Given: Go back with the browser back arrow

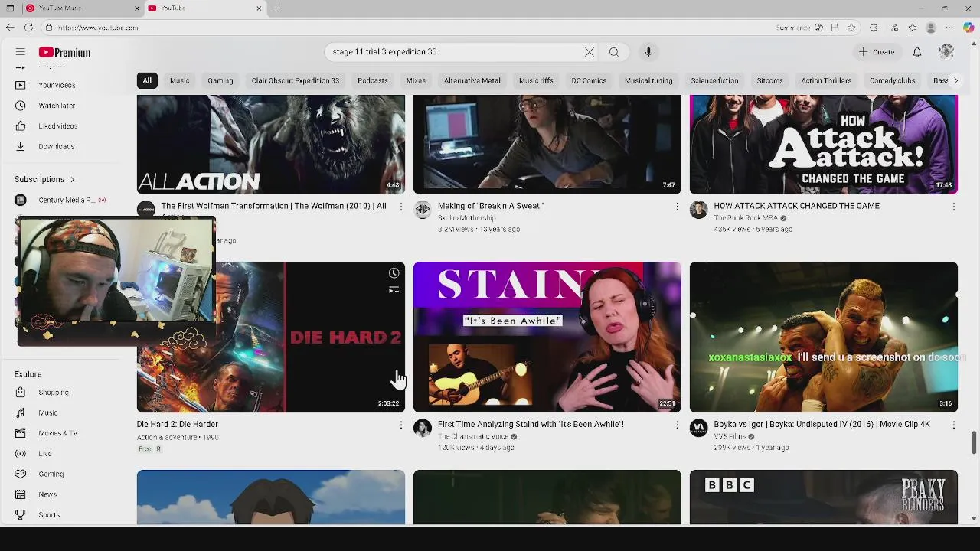Looking at the screenshot, I should [10, 28].
